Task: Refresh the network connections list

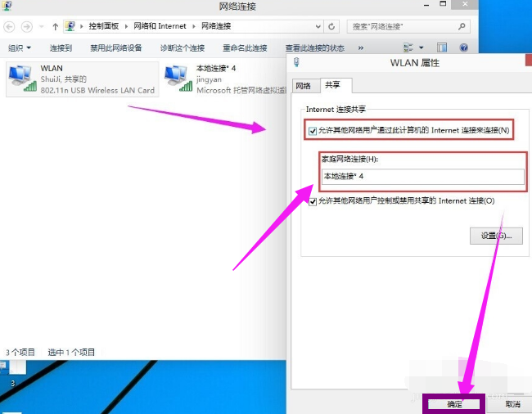Action: pyautogui.click(x=331, y=26)
